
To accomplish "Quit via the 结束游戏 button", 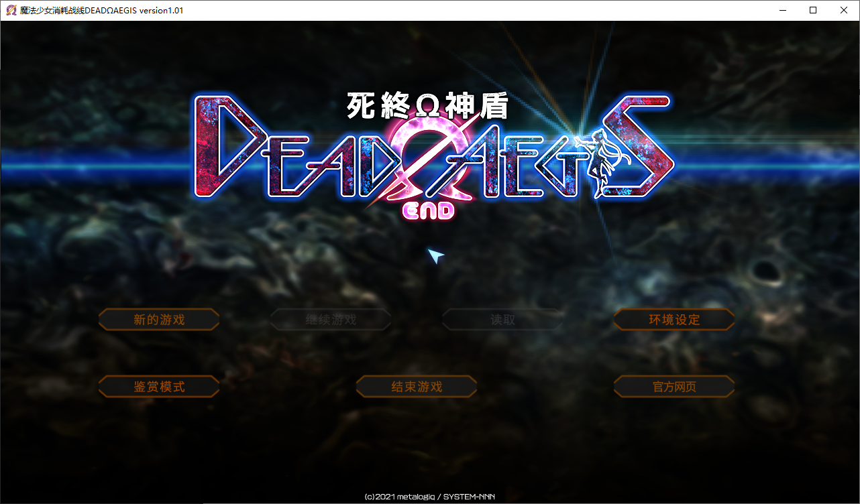I will pos(417,387).
